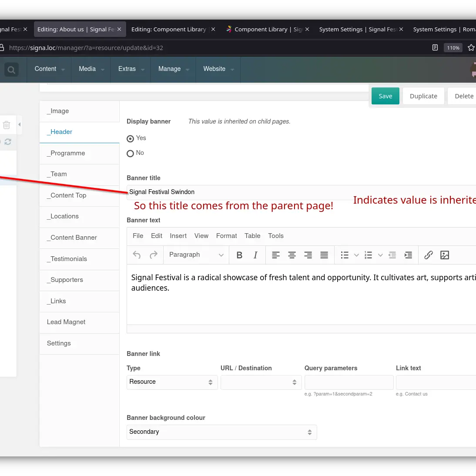This screenshot has width=476, height=476.
Task: Open the manager search magnifier icon
Action: pos(11,69)
